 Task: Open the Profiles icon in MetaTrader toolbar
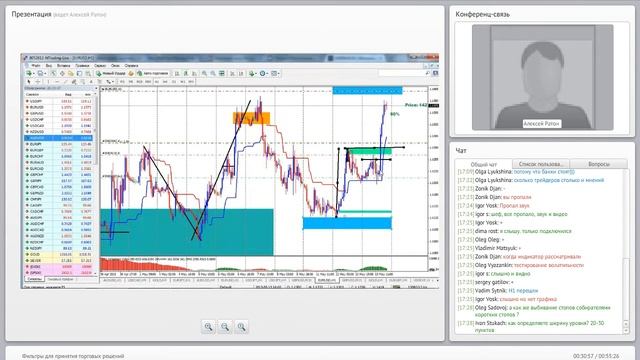coord(41,73)
